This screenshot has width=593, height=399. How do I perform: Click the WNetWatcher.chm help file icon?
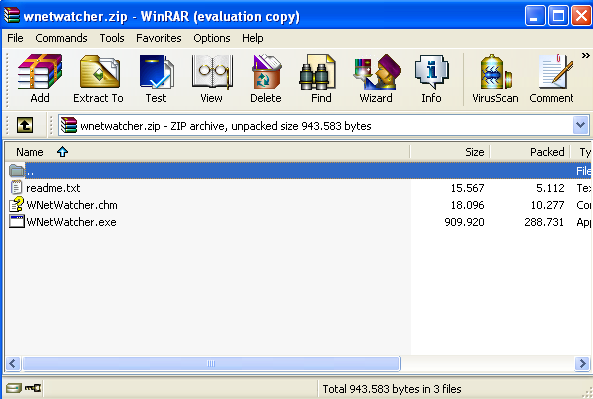[17, 205]
